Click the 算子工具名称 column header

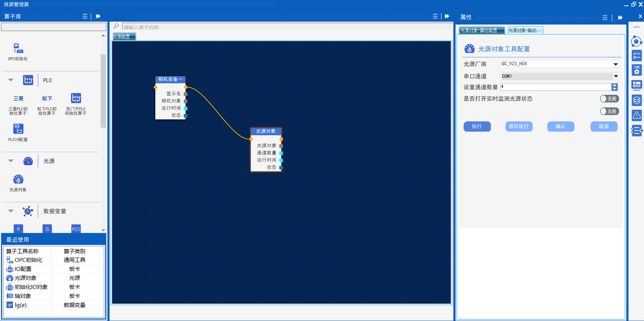pyautogui.click(x=22, y=251)
